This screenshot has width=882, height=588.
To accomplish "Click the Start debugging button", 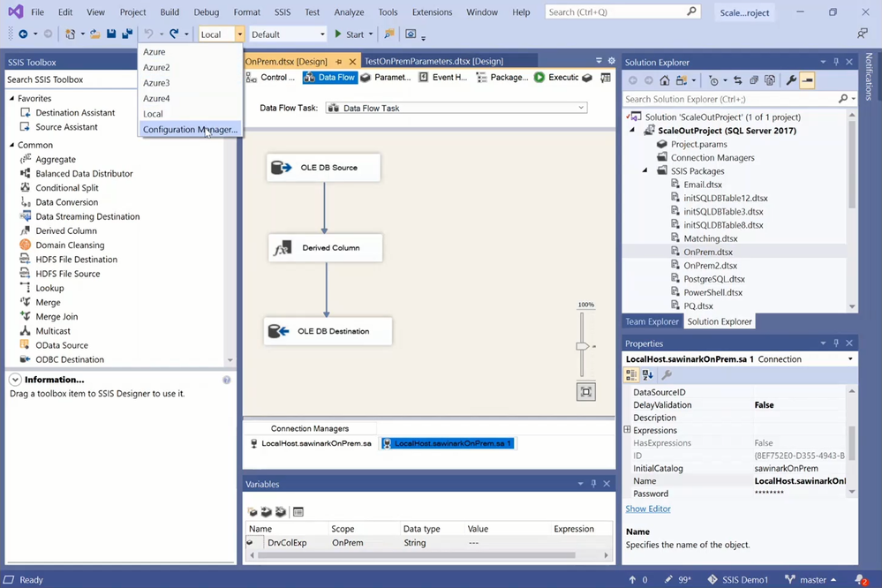I will [x=350, y=34].
